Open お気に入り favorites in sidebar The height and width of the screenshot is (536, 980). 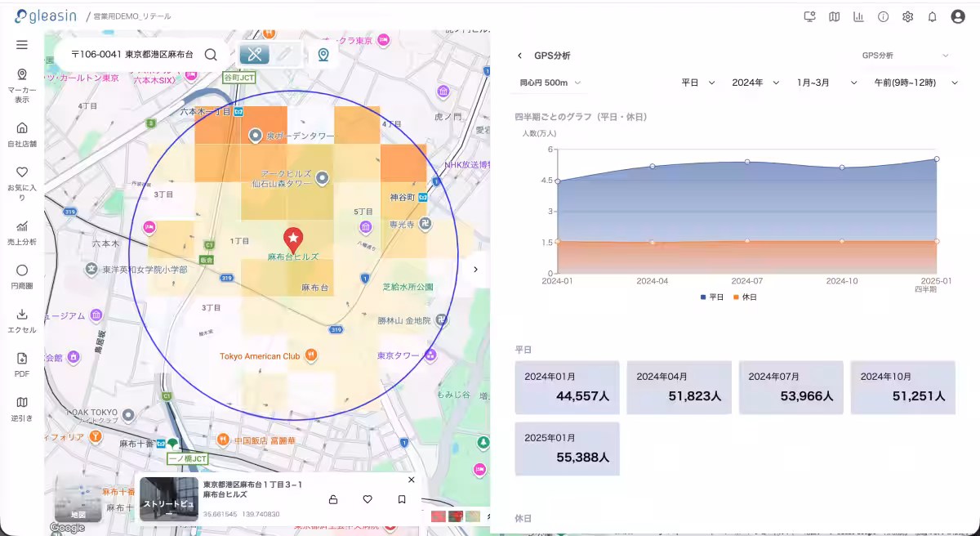(x=22, y=184)
